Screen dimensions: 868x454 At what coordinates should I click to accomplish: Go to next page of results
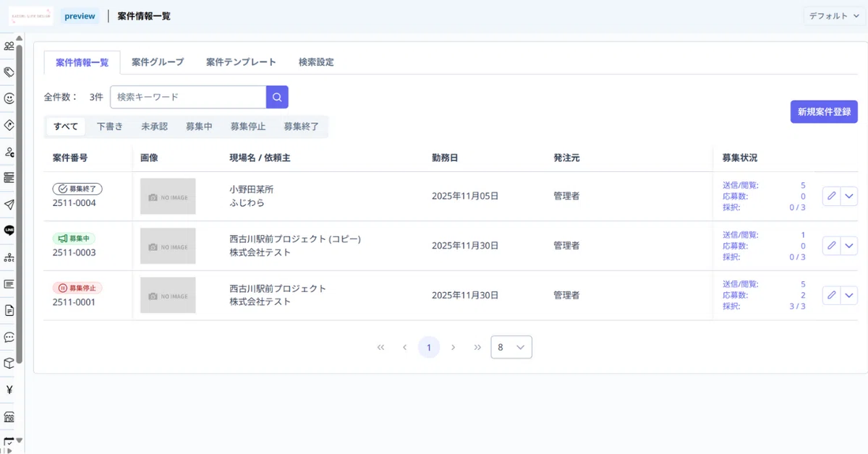click(x=453, y=347)
